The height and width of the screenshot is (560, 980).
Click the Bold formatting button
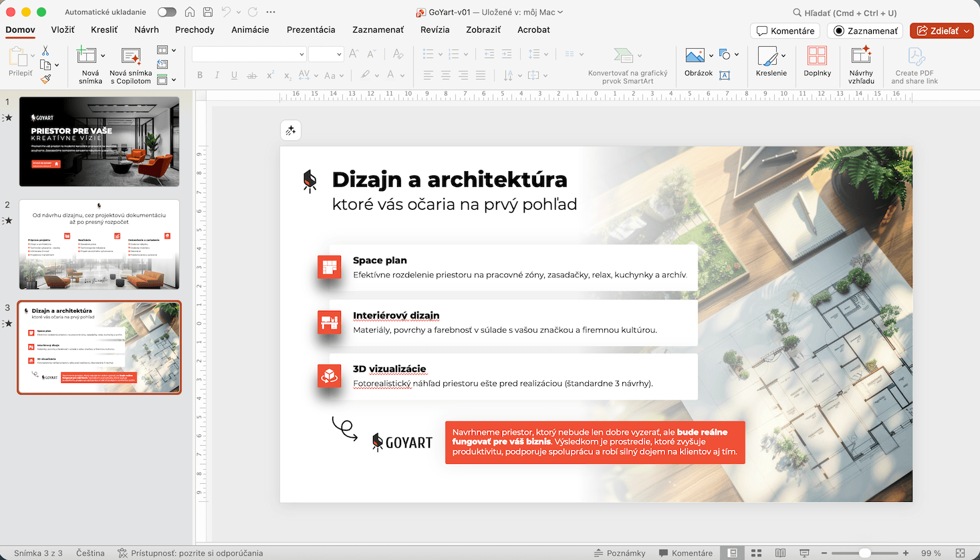pyautogui.click(x=200, y=76)
